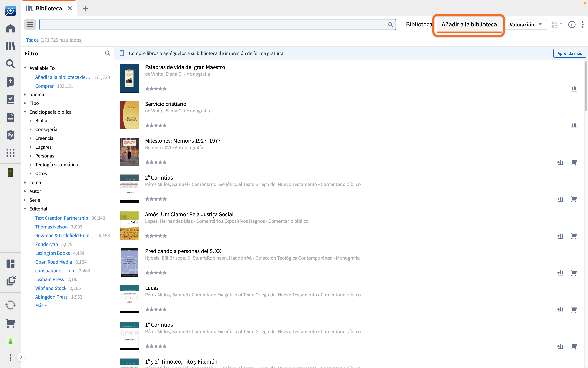Click star rating for Milestones: Memoirs
This screenshot has height=368, width=588.
[156, 162]
